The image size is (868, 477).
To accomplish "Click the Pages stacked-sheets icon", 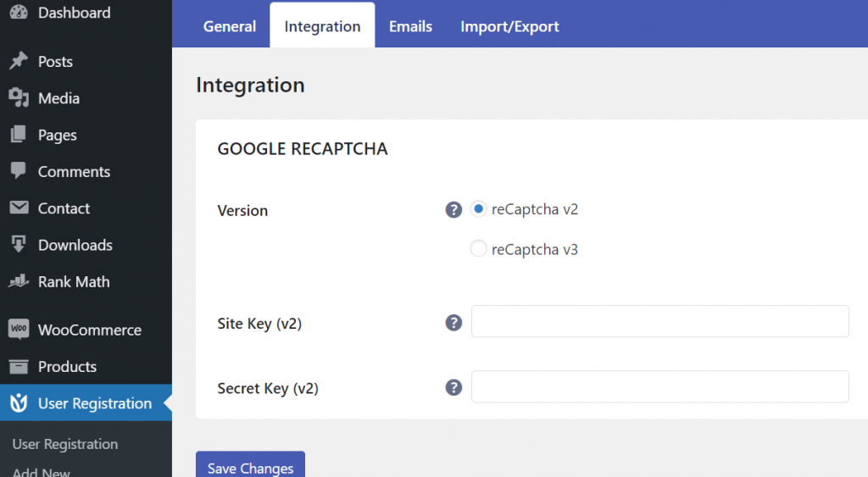I will click(19, 135).
